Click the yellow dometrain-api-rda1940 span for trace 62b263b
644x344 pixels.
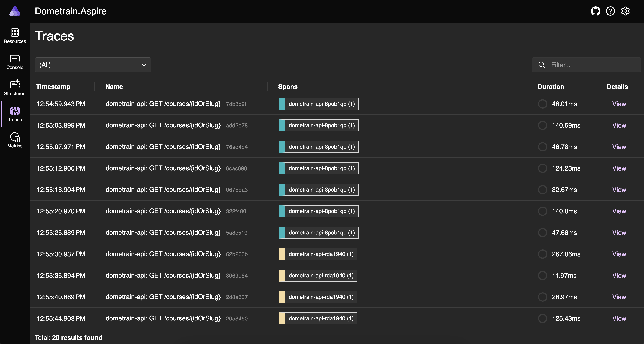[318, 254]
